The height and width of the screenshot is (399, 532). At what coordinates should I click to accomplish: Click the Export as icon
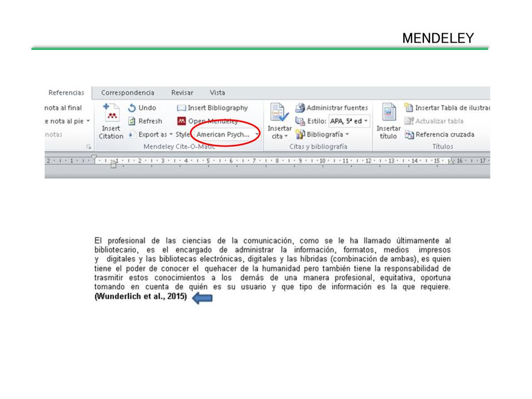coord(131,135)
